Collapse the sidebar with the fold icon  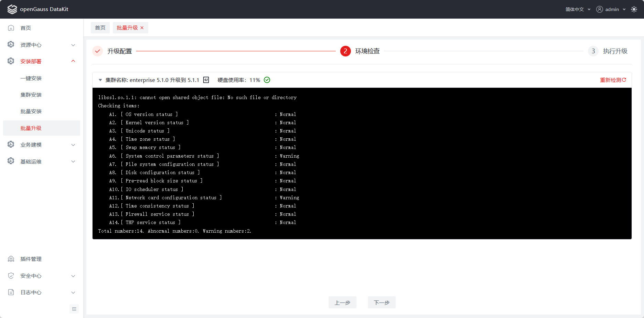tap(74, 309)
